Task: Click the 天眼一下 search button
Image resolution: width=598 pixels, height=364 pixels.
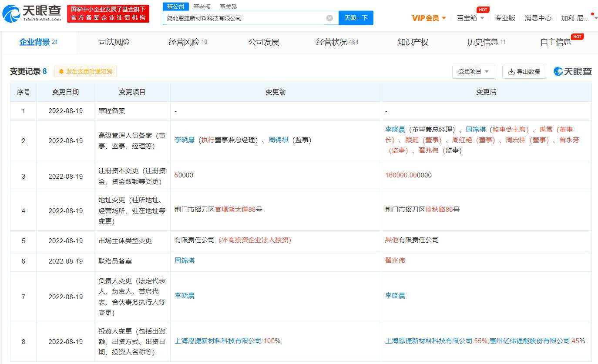Action: 356,18
